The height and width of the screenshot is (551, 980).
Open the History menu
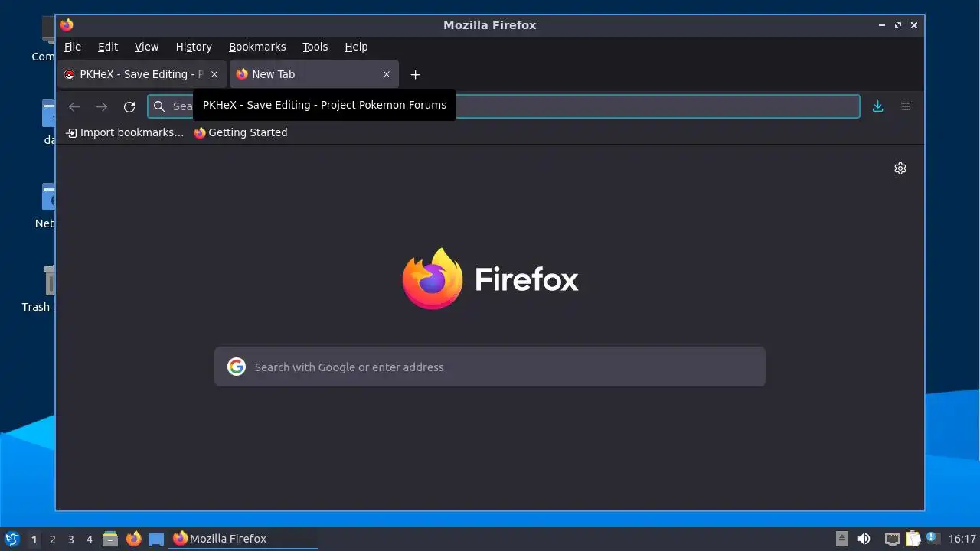pyautogui.click(x=194, y=47)
